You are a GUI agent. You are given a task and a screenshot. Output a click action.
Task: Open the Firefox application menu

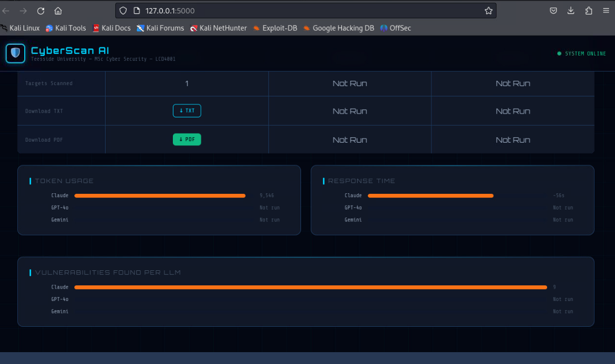point(606,11)
